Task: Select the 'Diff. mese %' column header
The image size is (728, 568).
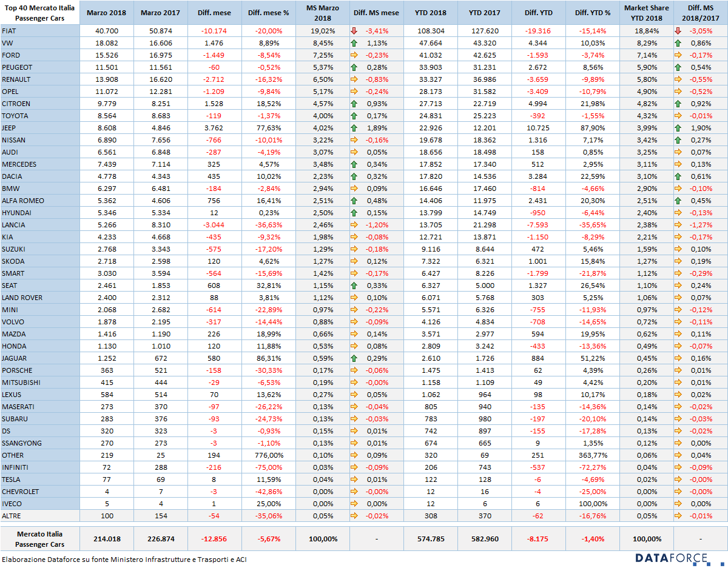Action: 269,13
